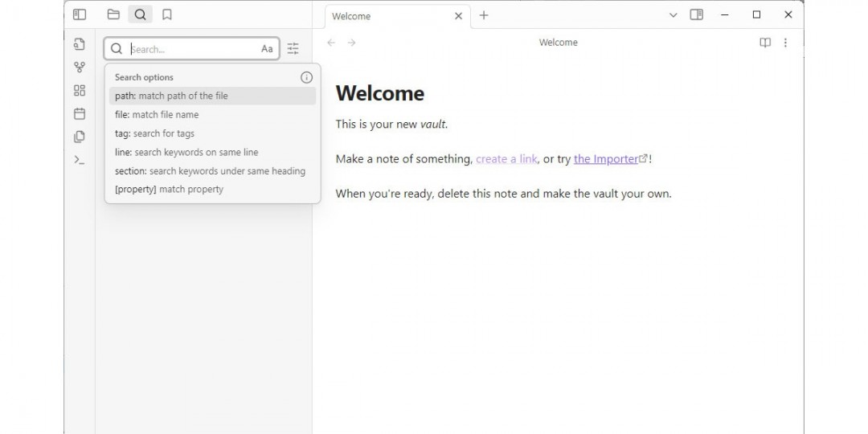The image size is (868, 434).
Task: Open the command palette icon
Action: point(80,160)
